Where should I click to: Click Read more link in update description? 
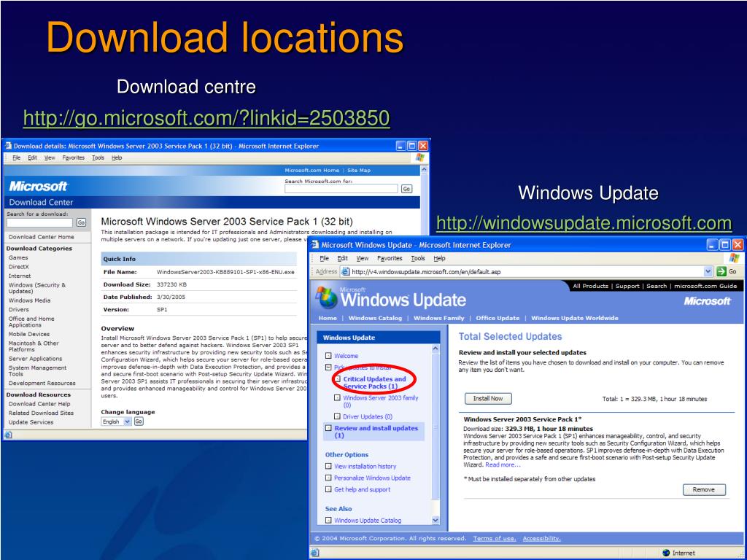[x=503, y=464]
